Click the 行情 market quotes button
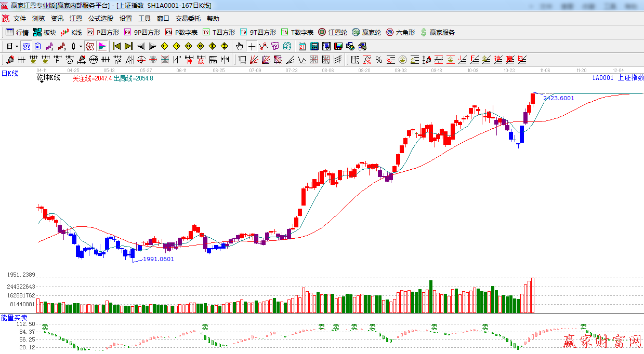644x354 pixels. pos(17,32)
